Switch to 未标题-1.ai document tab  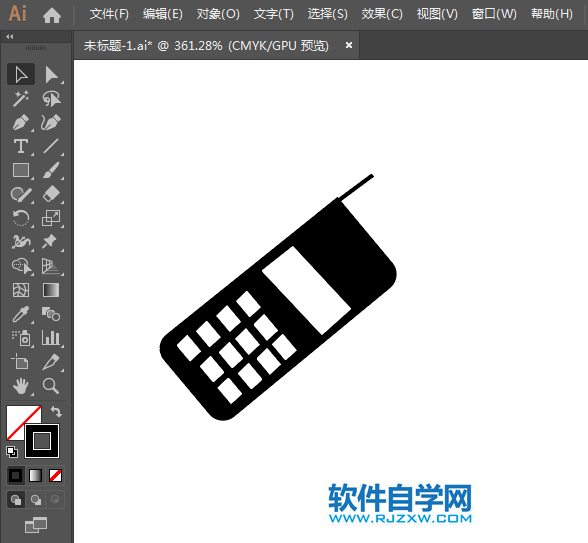click(x=206, y=46)
